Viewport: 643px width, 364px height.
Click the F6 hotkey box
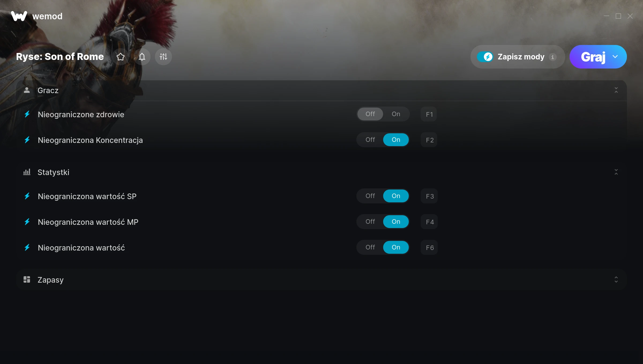(429, 248)
